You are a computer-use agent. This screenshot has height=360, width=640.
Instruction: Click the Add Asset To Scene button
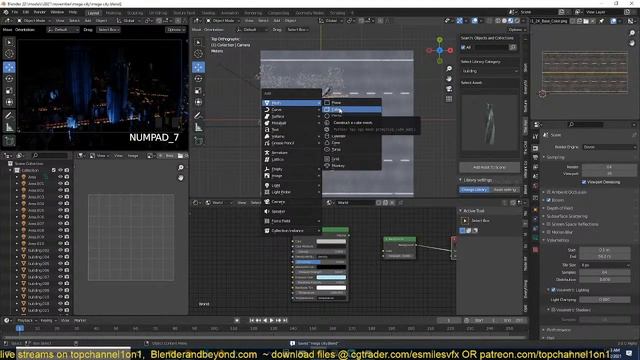point(489,167)
